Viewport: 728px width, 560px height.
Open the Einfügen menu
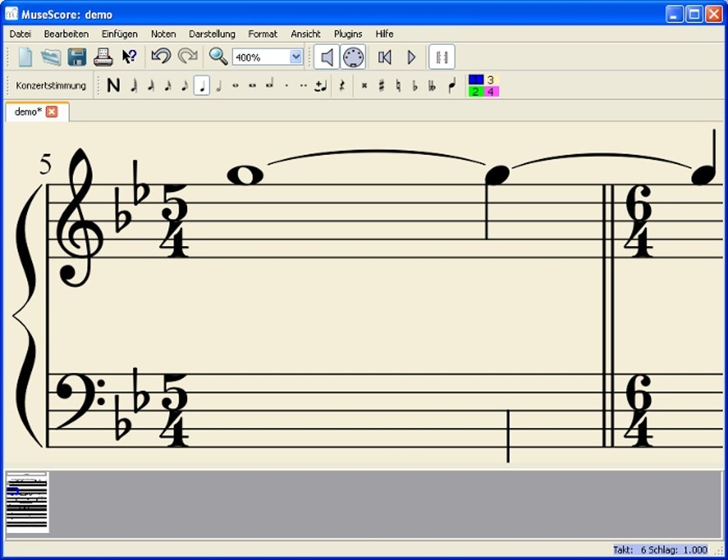(x=120, y=34)
